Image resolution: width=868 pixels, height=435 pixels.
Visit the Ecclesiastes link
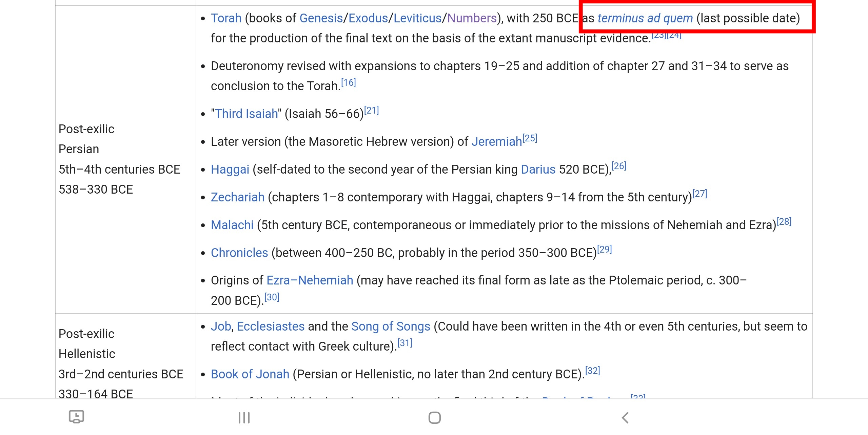[x=271, y=326]
